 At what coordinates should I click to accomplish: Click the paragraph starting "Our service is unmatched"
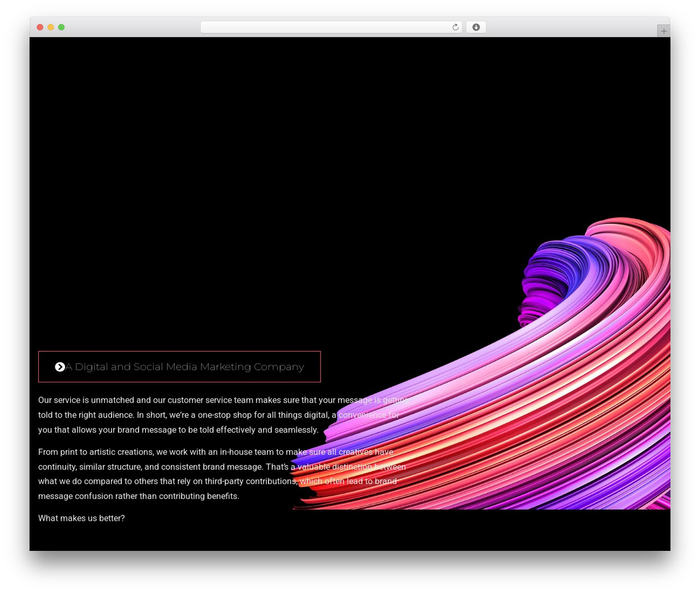(223, 415)
